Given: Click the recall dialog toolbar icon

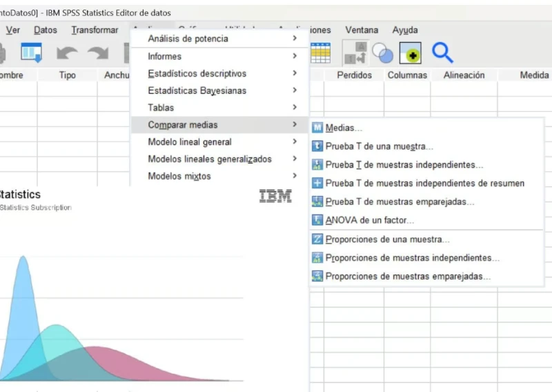Looking at the screenshot, I should 32,53.
